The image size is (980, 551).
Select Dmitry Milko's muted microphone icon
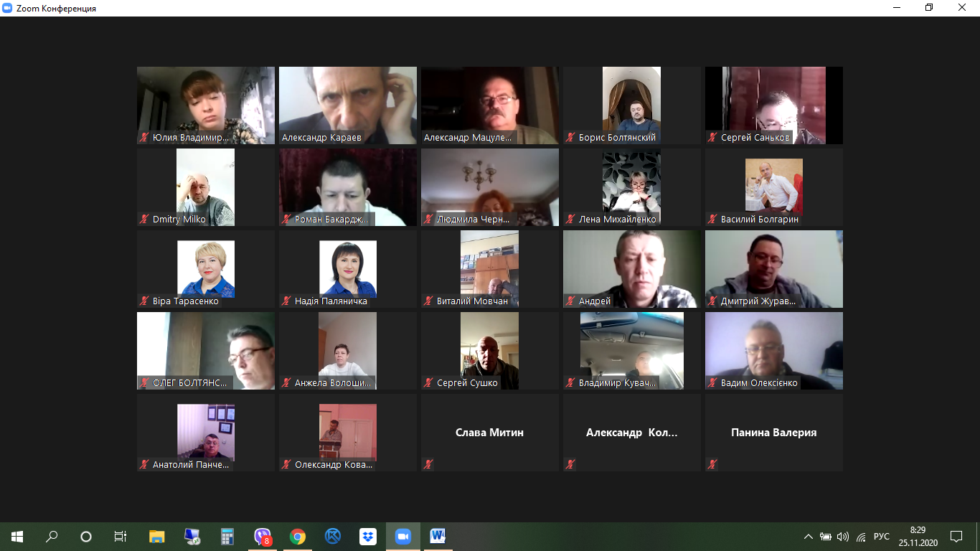pyautogui.click(x=144, y=220)
